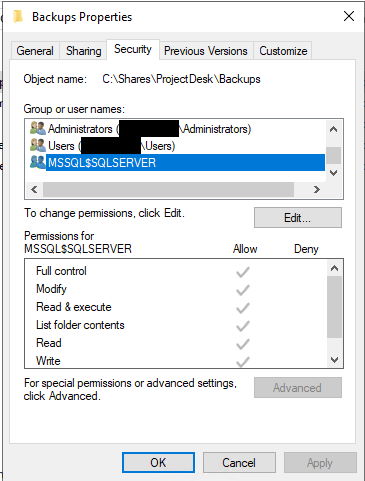
Task: Click the user list scroll-right arrow
Action: pyautogui.click(x=316, y=190)
